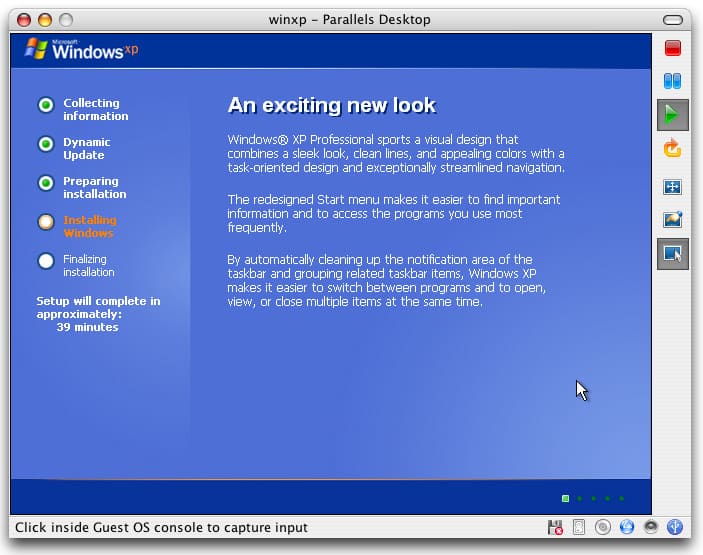The height and width of the screenshot is (555, 703).
Task: Click the hard disk status icon
Action: click(x=578, y=527)
